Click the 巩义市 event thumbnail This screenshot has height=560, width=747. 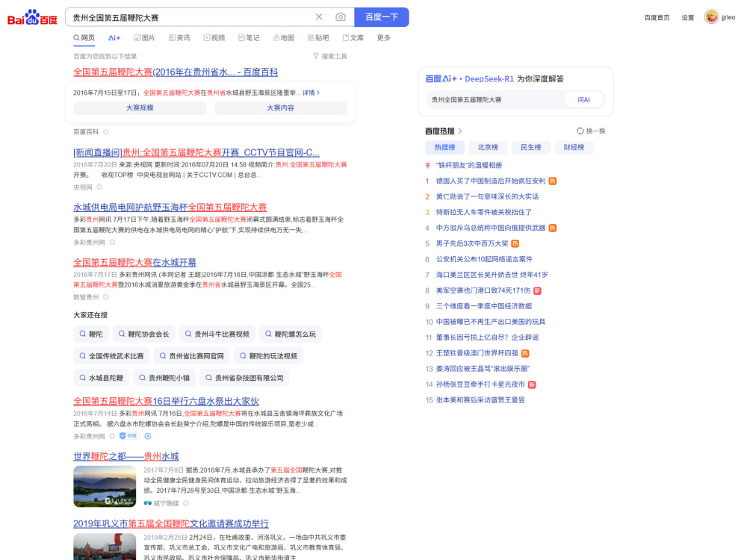click(x=105, y=547)
